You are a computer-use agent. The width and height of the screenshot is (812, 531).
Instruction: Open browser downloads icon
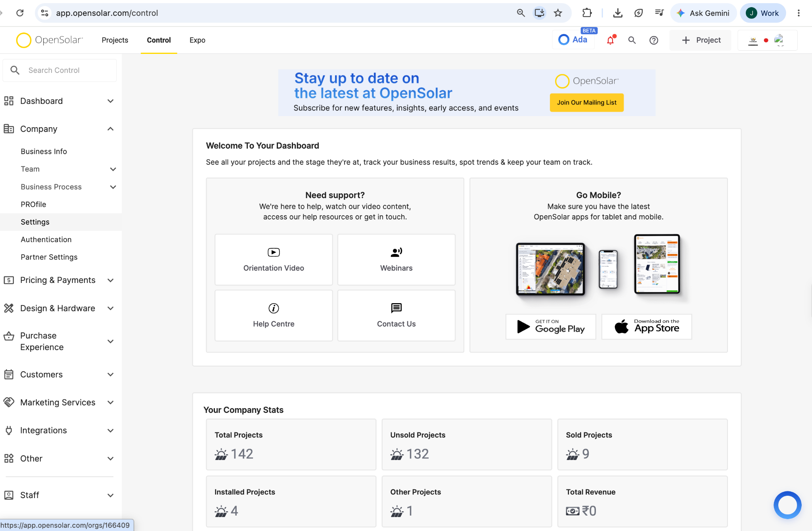(618, 13)
